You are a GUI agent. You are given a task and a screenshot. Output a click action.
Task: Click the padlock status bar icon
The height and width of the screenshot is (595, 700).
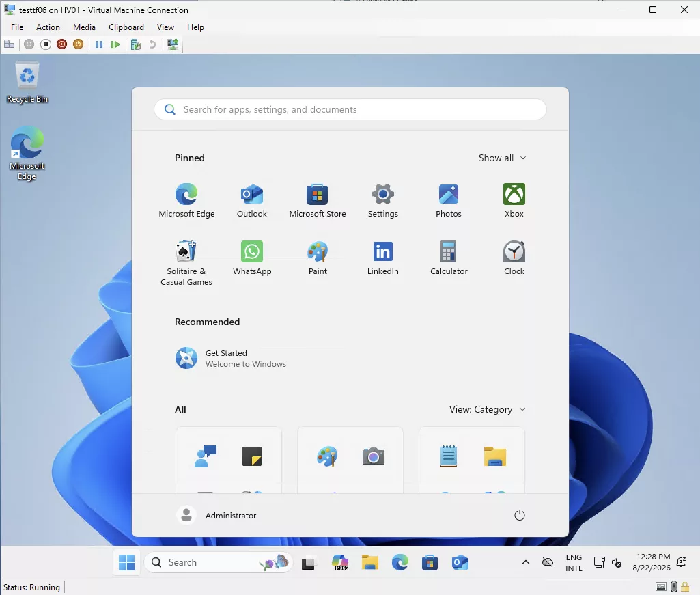click(685, 587)
